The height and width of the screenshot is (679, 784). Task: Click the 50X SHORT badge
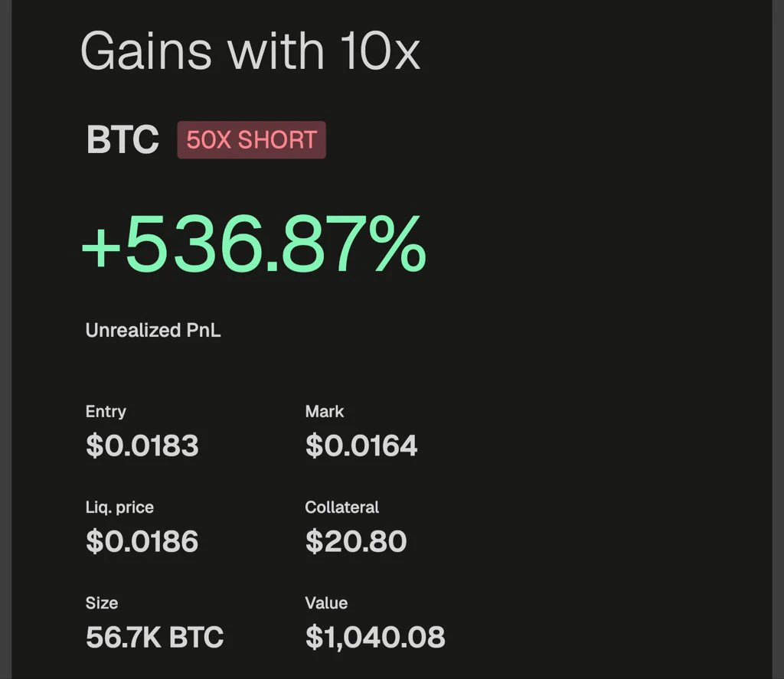tap(251, 140)
